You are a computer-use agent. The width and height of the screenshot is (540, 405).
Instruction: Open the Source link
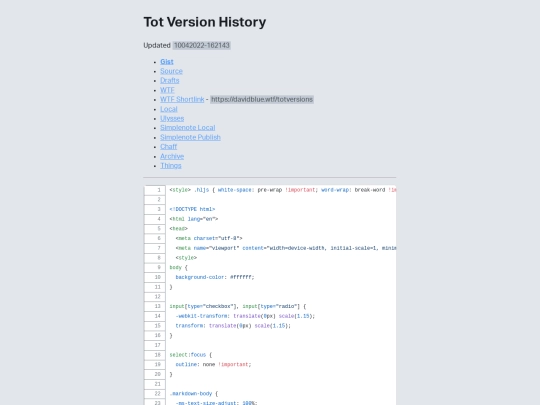tap(171, 71)
